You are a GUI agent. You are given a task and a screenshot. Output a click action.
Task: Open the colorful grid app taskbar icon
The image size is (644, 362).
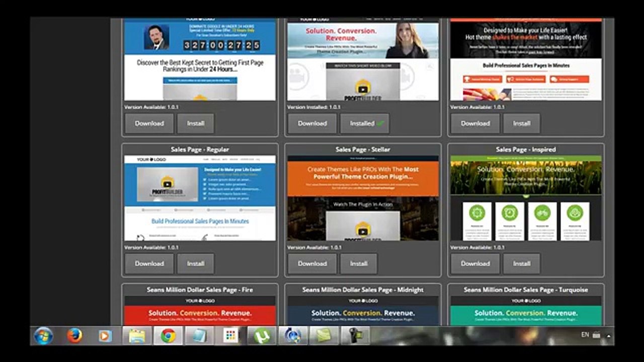tap(230, 336)
